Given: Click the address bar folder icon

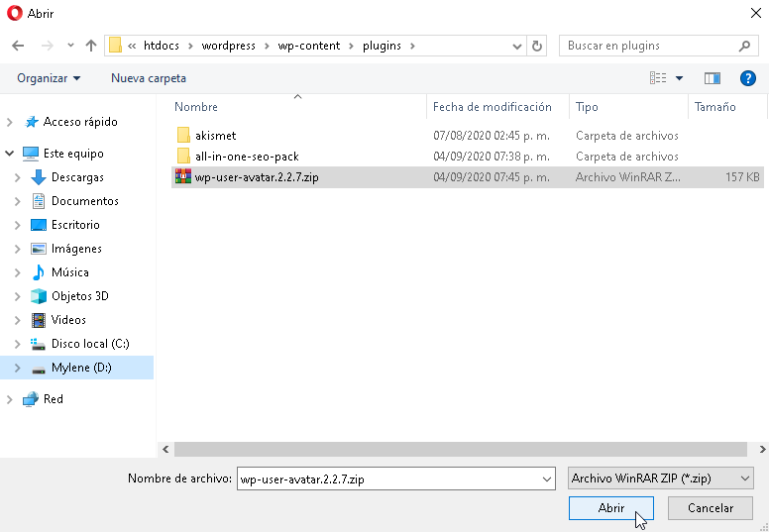Looking at the screenshot, I should pyautogui.click(x=115, y=46).
